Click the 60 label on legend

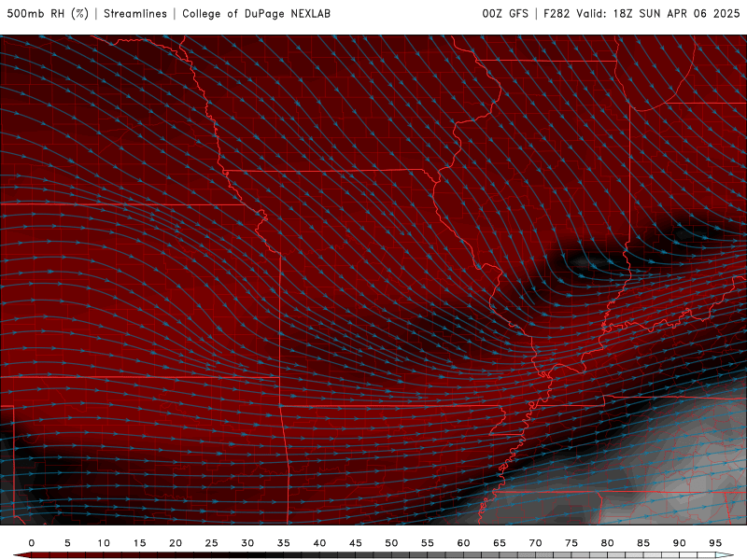(463, 543)
